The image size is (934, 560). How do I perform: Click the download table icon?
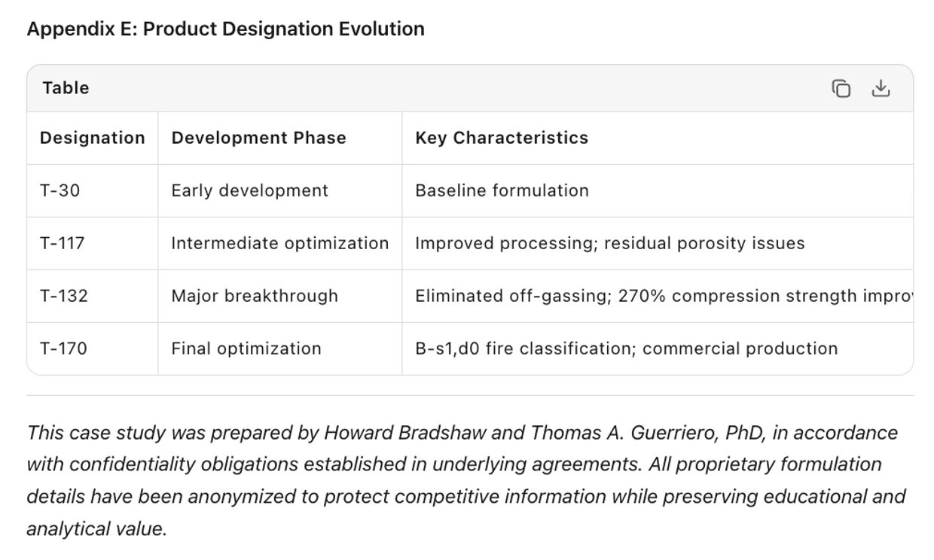[881, 89]
